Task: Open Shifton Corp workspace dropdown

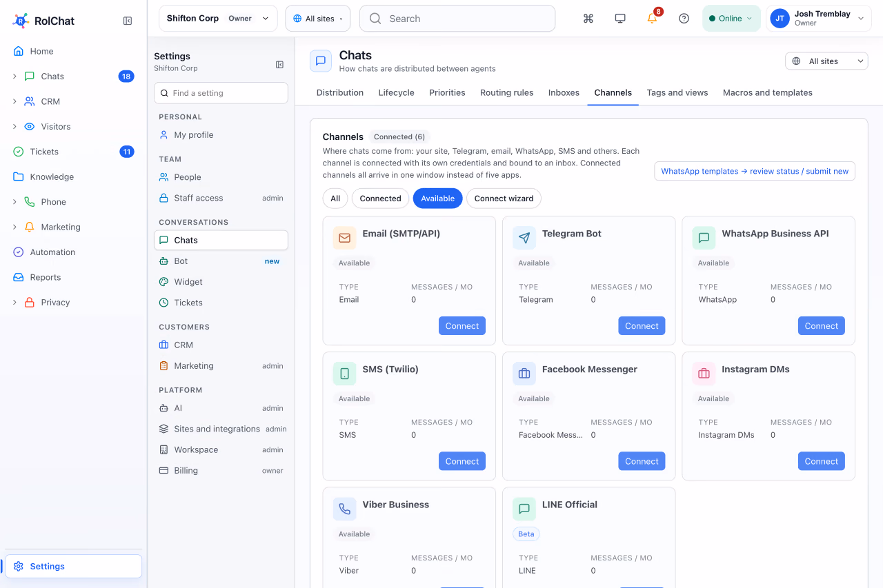Action: (x=218, y=19)
